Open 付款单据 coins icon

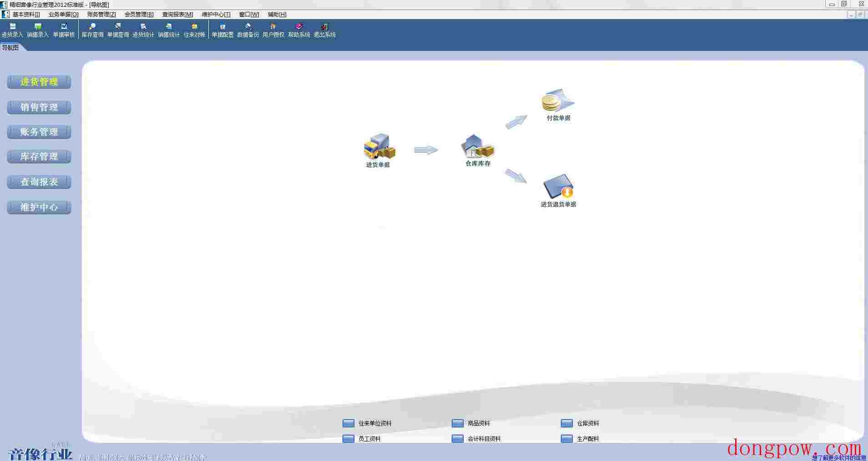click(558, 100)
